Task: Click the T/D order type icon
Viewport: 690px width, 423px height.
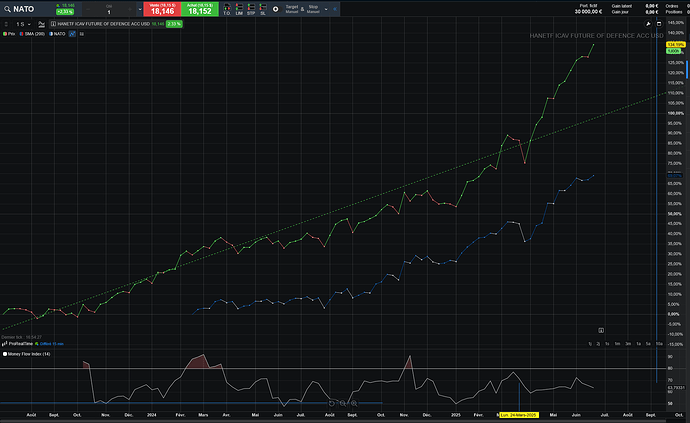Action: (226, 9)
